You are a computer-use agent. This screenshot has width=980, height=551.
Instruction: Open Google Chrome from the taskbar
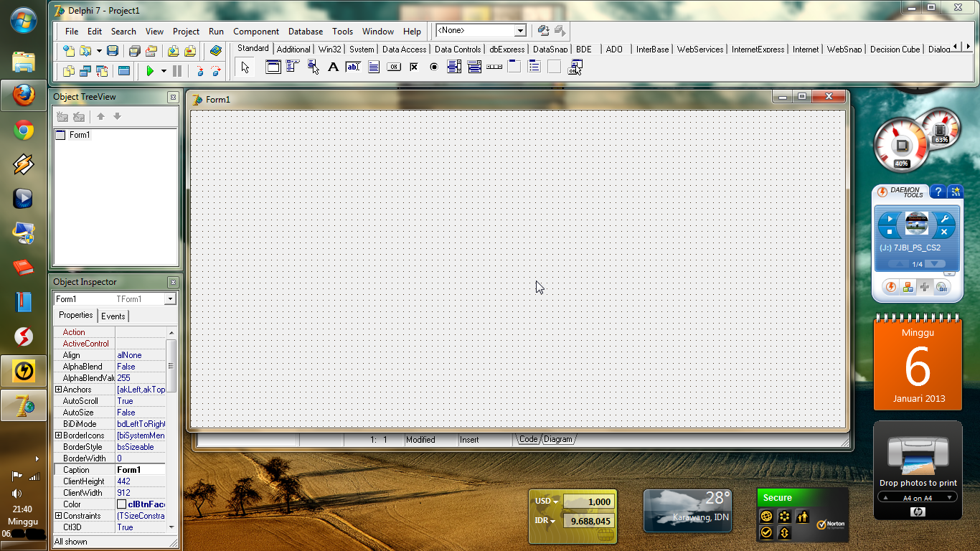(23, 130)
